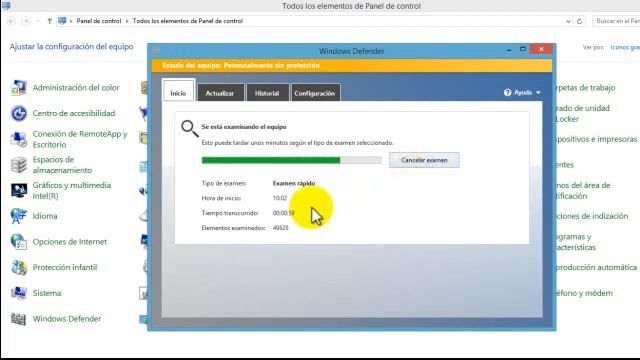Viewport: 640px width, 360px height.
Task: Open the Windows Defender wall icon
Action: pos(19,319)
